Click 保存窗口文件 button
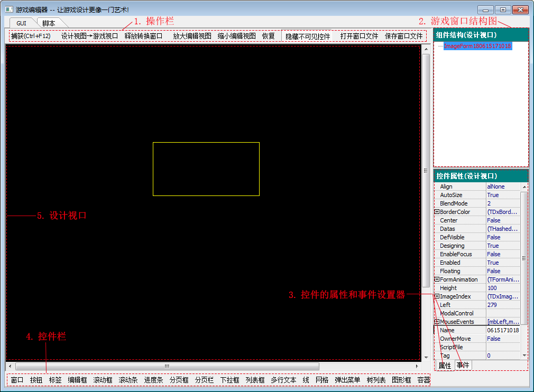 [404, 36]
